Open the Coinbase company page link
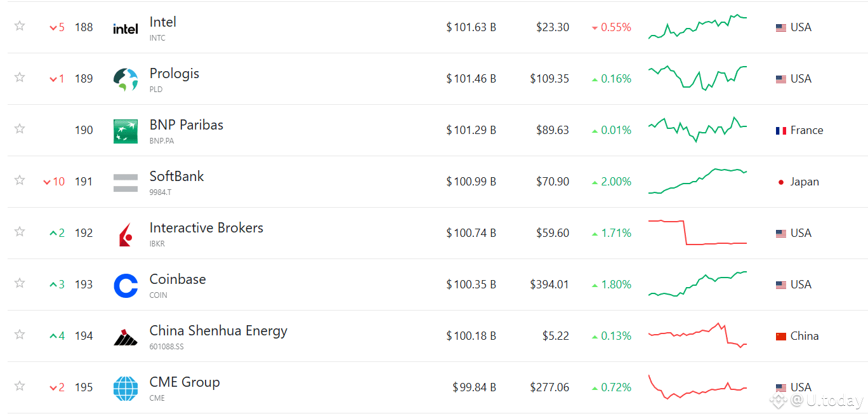 tap(178, 279)
